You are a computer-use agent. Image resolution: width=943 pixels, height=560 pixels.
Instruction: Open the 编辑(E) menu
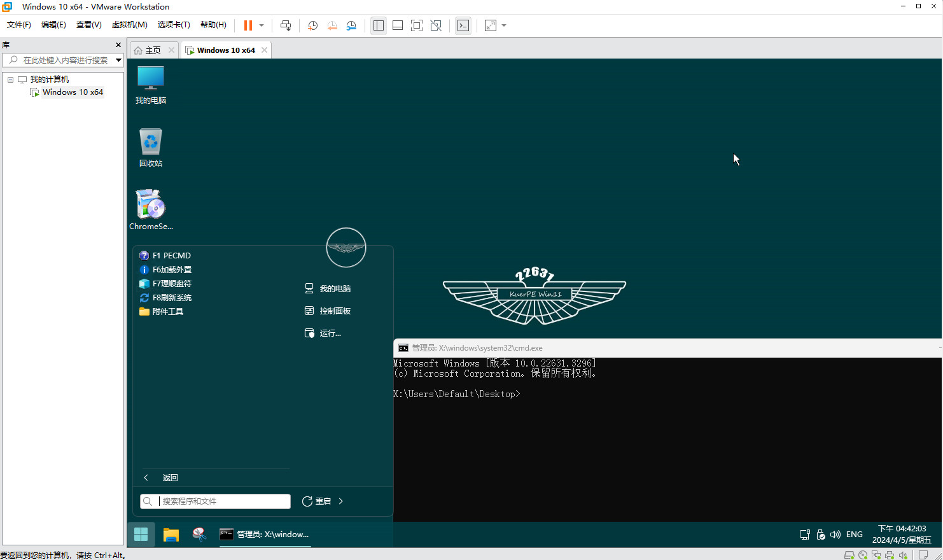point(53,25)
